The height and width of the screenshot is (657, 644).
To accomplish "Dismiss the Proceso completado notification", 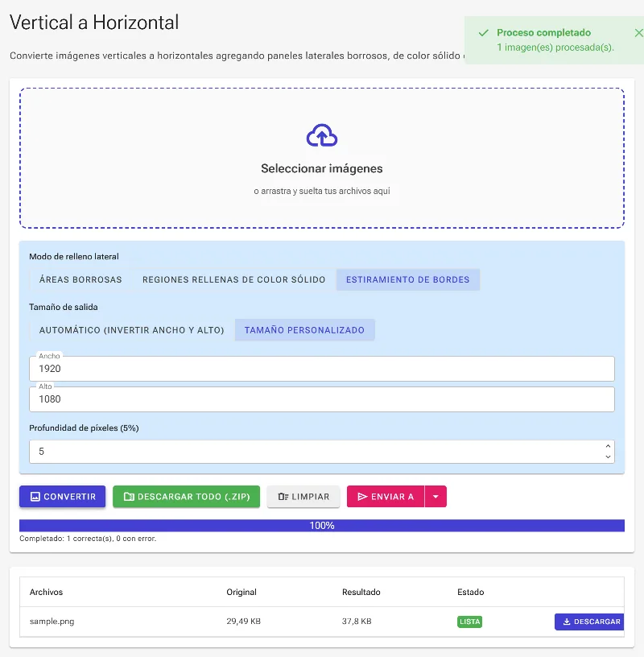I will pyautogui.click(x=638, y=33).
